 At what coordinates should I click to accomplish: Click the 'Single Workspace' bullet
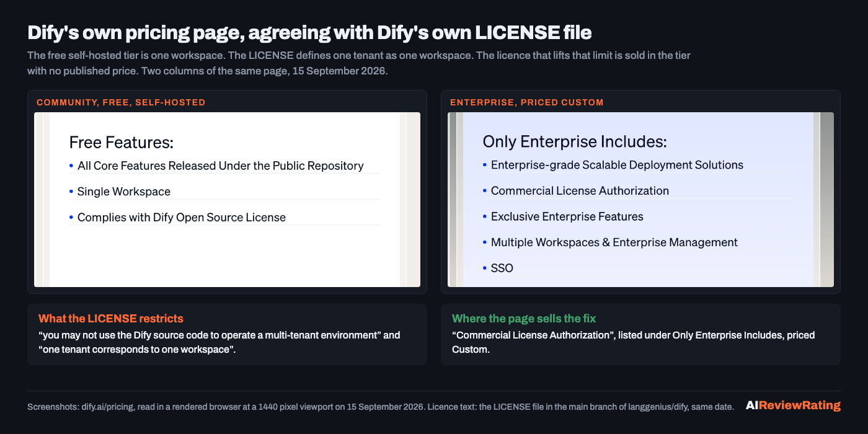coord(123,192)
